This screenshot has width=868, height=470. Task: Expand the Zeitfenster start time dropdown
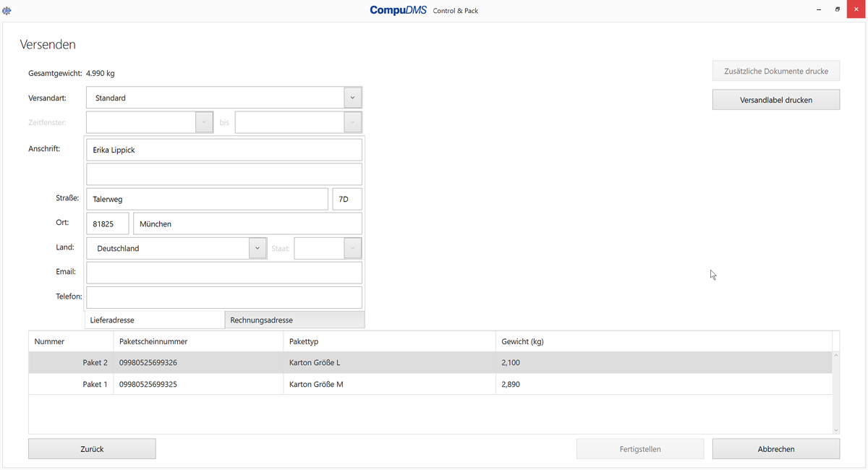pos(204,122)
